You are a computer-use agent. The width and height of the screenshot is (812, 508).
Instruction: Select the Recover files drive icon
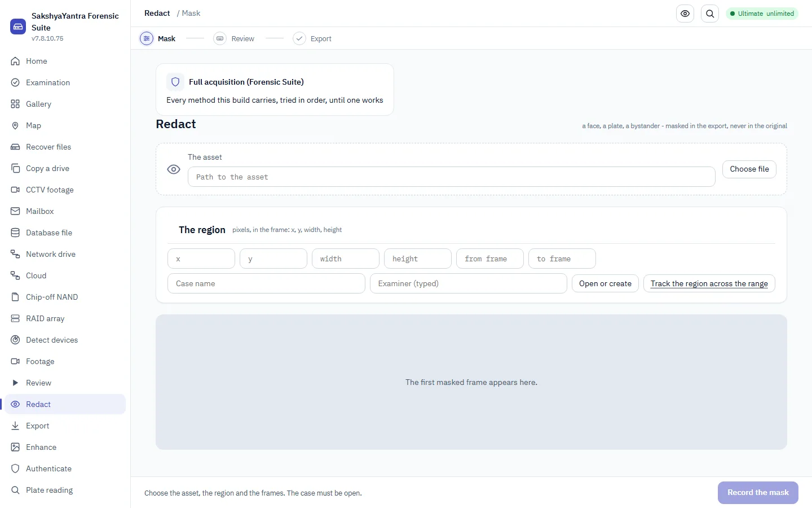(15, 147)
